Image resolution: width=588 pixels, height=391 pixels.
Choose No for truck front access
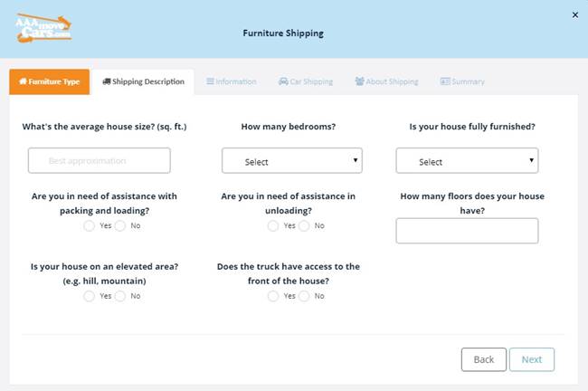tap(305, 296)
